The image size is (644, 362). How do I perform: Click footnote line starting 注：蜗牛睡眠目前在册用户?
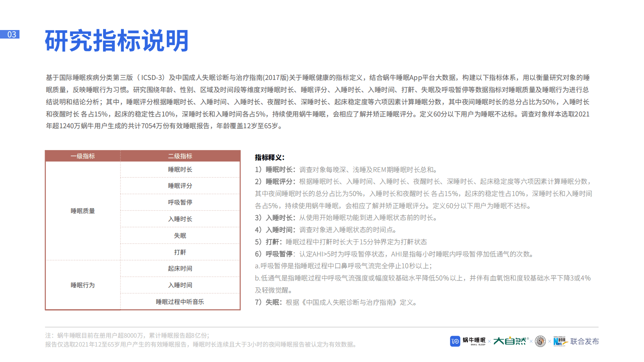127,336
